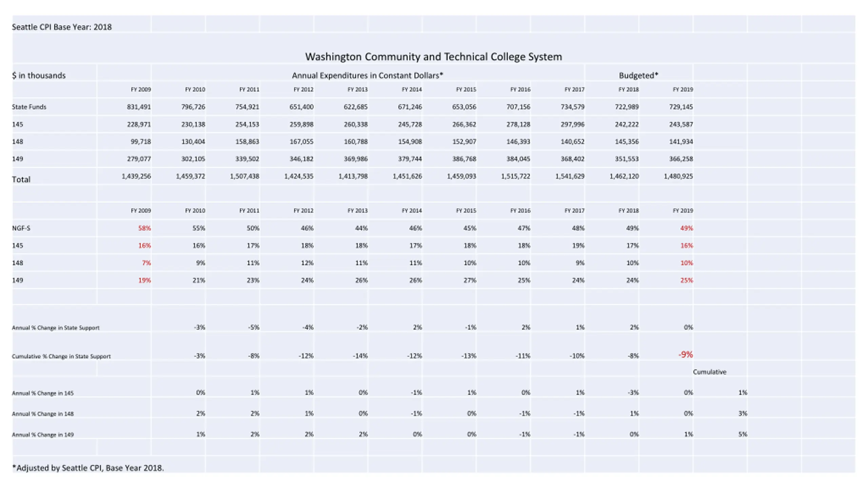The image size is (868, 488).
Task: Select the Annual % Change in State Support label
Action: (56, 328)
